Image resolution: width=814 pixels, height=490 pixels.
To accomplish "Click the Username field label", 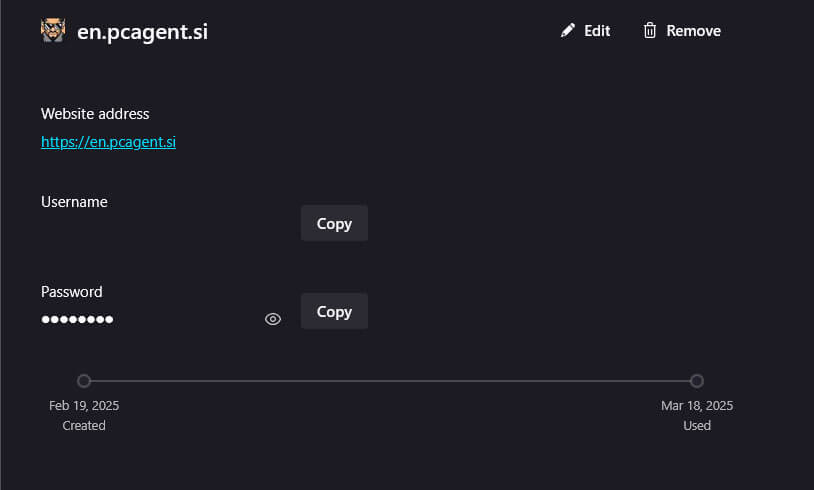I will [x=74, y=202].
